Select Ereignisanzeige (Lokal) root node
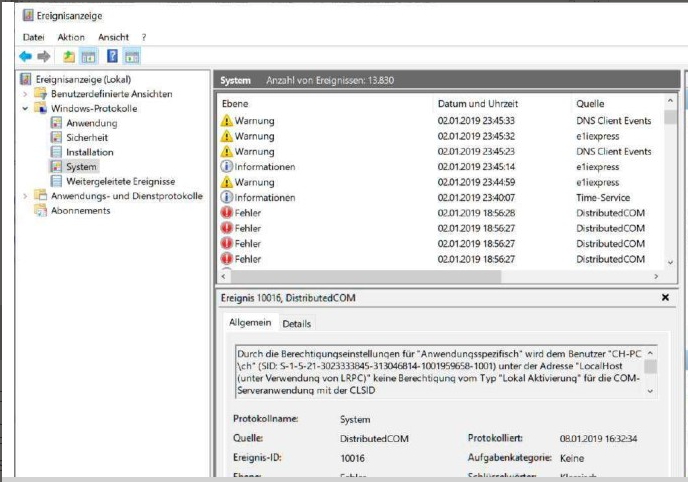 tap(83, 79)
